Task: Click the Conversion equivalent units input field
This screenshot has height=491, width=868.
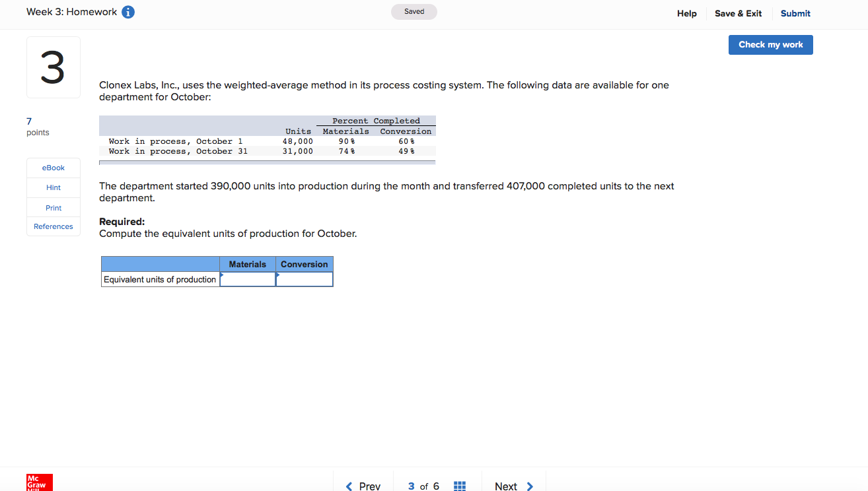Action: tap(305, 279)
